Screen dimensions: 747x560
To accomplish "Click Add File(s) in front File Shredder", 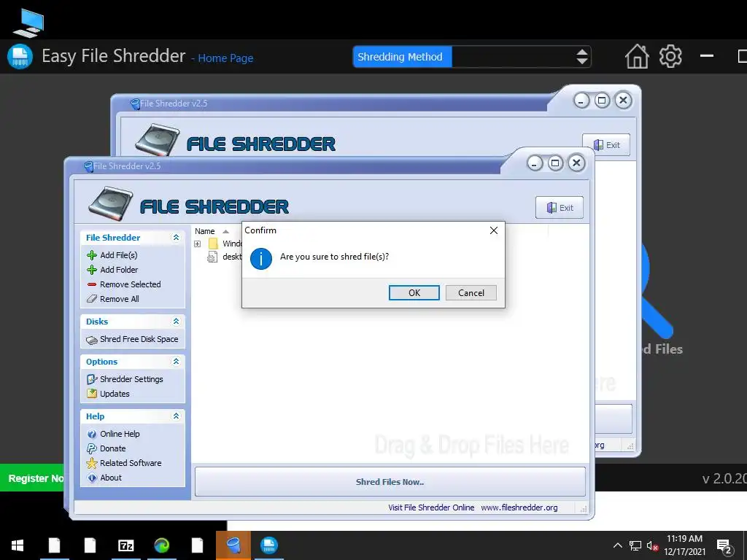I will pyautogui.click(x=112, y=255).
